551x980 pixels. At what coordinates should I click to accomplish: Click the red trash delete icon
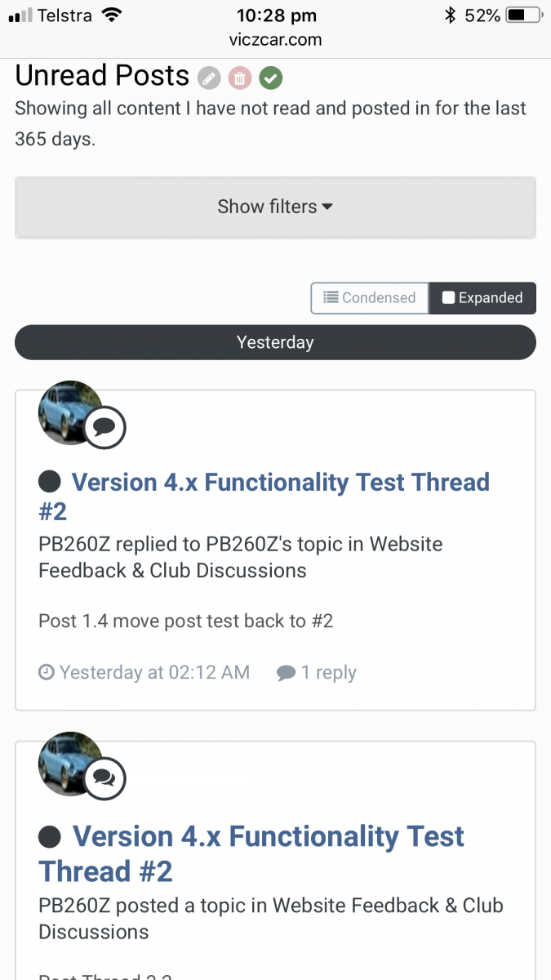tap(240, 78)
